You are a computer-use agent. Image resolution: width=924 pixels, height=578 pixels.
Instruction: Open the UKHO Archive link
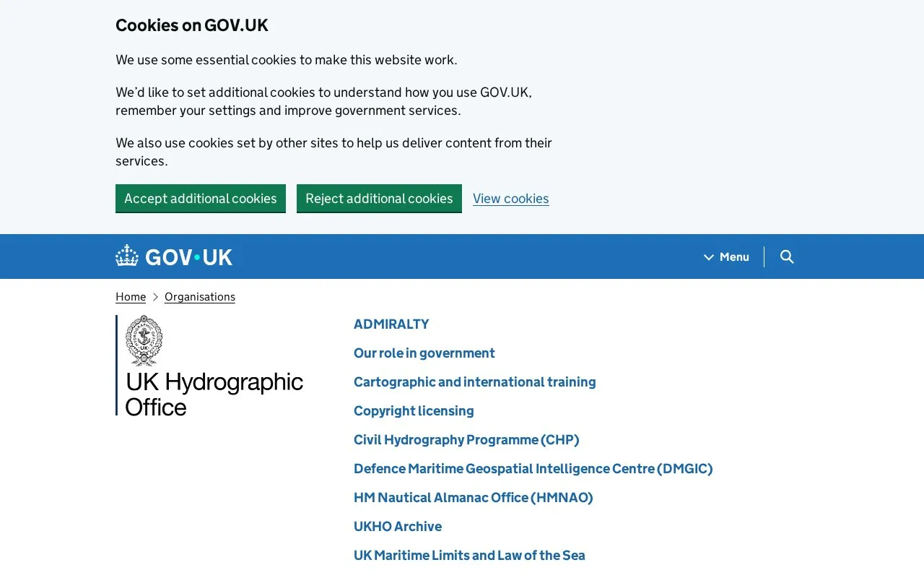398,526
